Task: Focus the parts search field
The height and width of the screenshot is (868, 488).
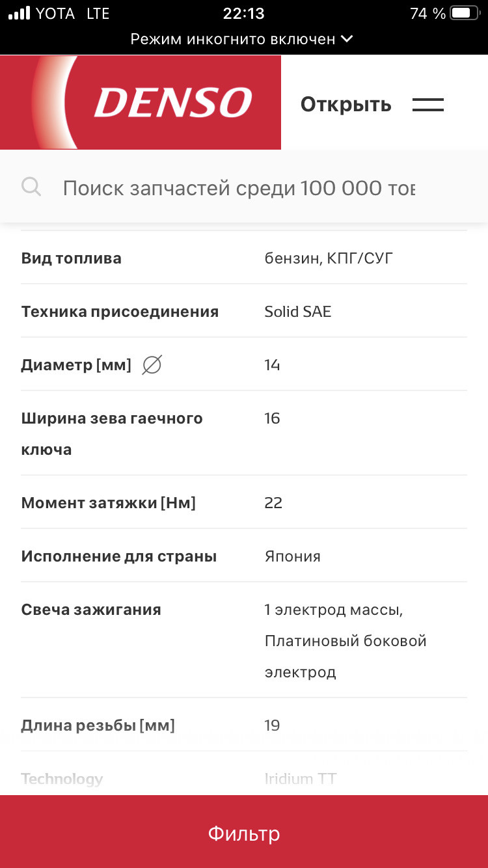Action: click(x=239, y=188)
